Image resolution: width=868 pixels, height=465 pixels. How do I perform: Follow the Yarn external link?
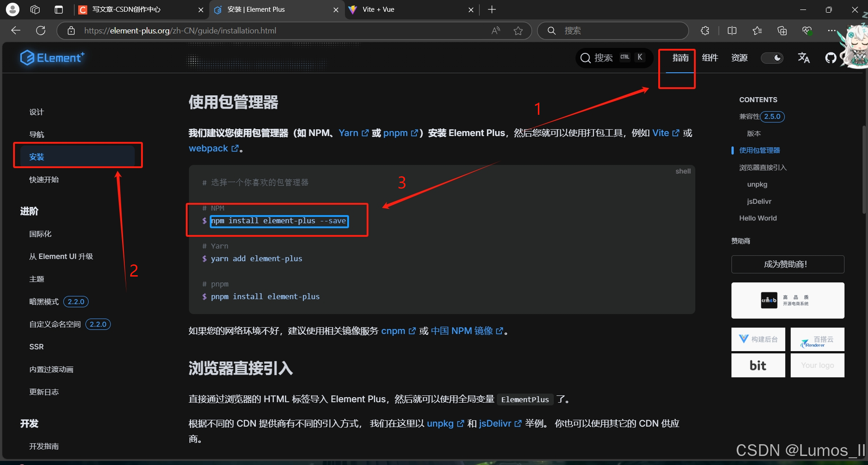[354, 133]
